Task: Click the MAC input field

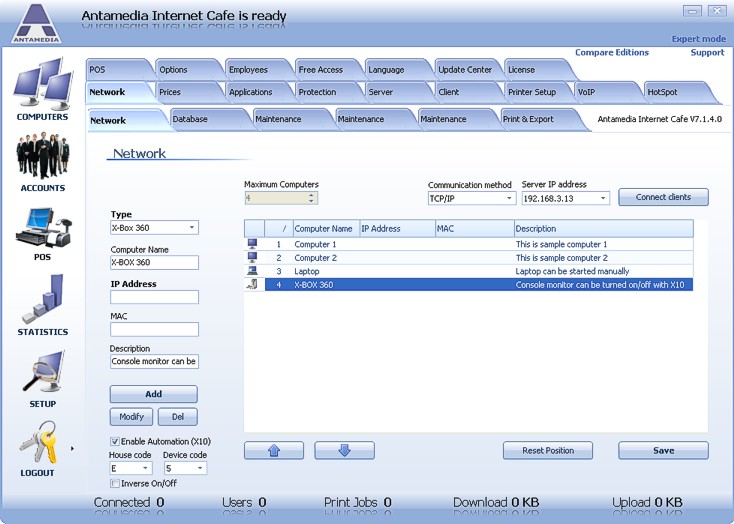Action: 154,329
